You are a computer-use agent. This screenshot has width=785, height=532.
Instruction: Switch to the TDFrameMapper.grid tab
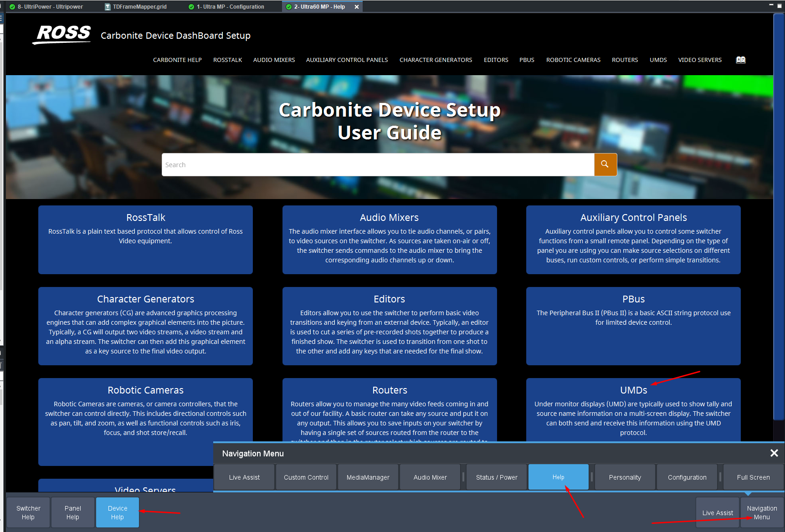tap(136, 7)
